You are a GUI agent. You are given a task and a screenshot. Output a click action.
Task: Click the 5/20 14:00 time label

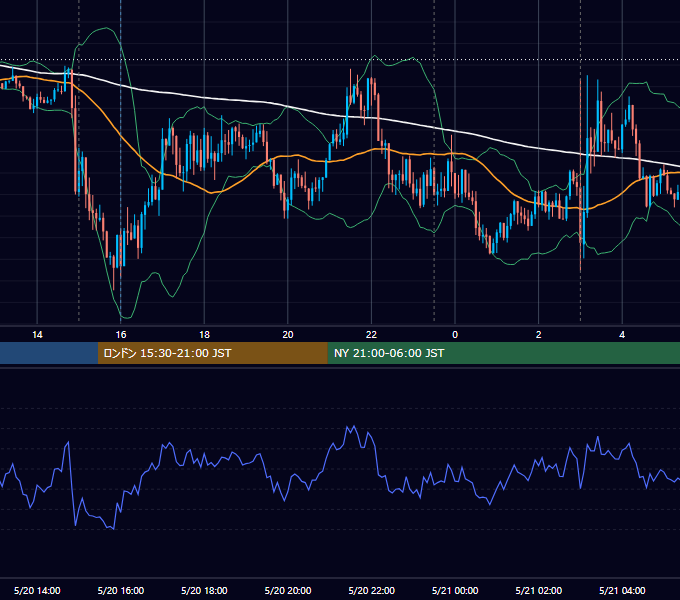point(37,590)
